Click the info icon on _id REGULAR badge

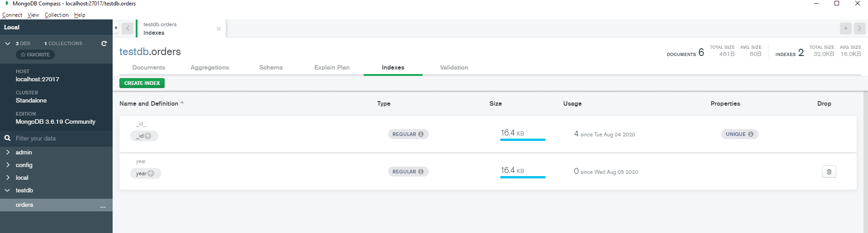(421, 134)
